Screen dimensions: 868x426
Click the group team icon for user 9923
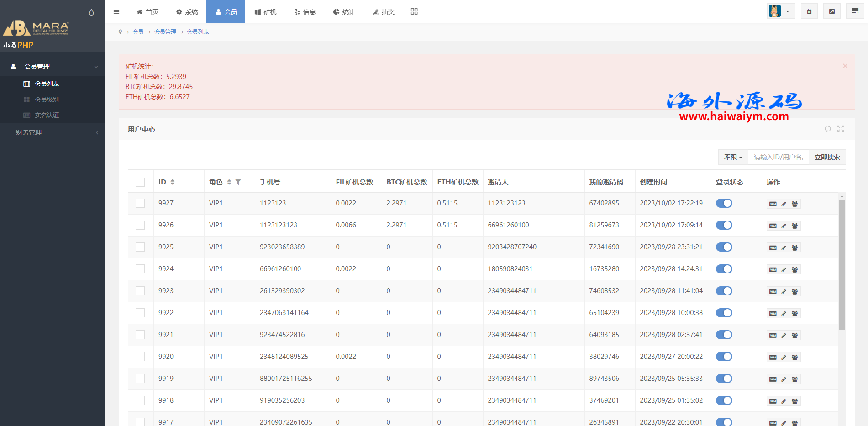click(794, 292)
